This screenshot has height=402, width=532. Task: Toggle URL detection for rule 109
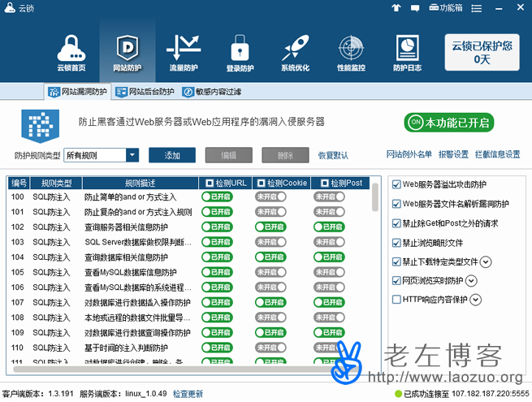click(217, 332)
